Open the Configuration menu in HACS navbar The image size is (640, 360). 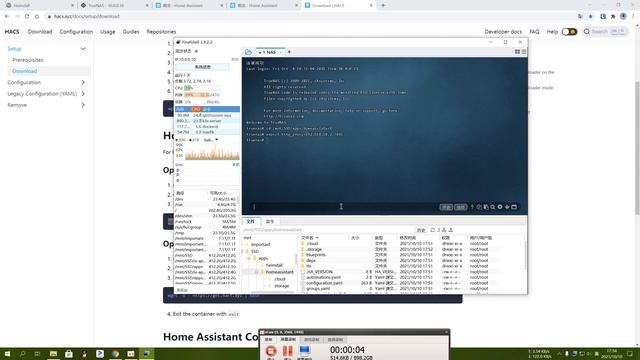[76, 31]
